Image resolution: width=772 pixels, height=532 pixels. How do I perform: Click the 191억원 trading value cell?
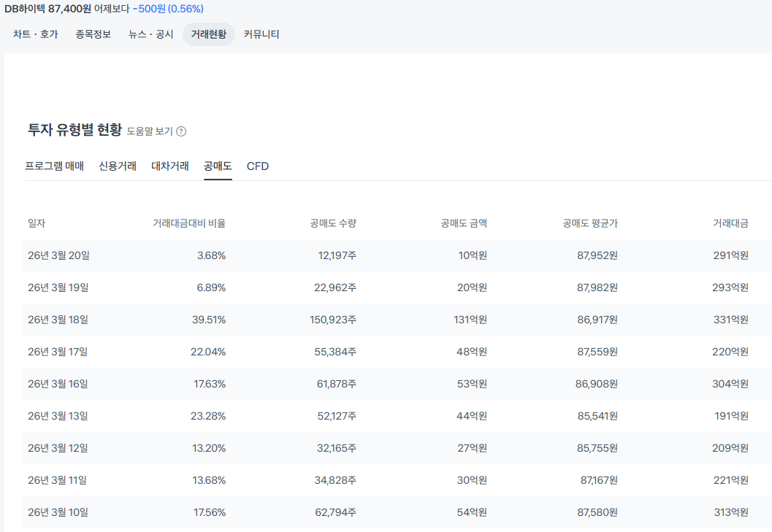pyautogui.click(x=732, y=416)
